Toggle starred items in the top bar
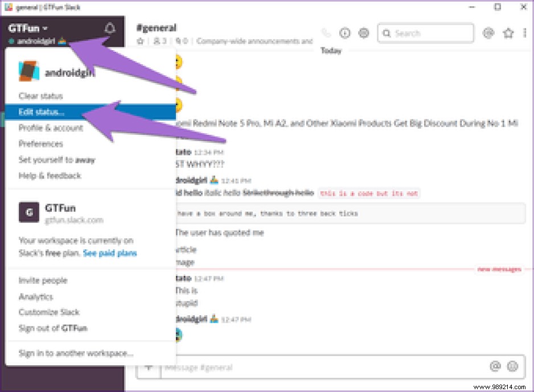 coord(508,33)
